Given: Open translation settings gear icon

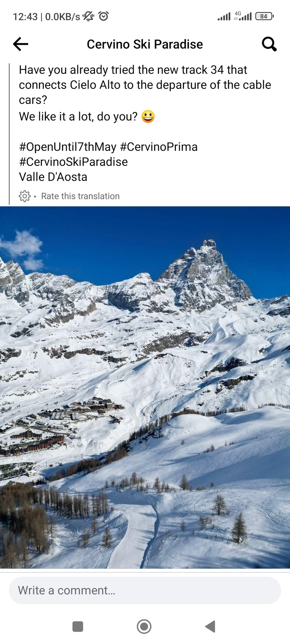Looking at the screenshot, I should click(x=25, y=196).
